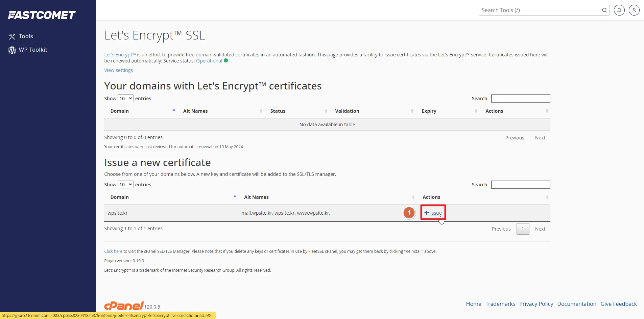Click Previous in certificates table pagination

(515, 138)
